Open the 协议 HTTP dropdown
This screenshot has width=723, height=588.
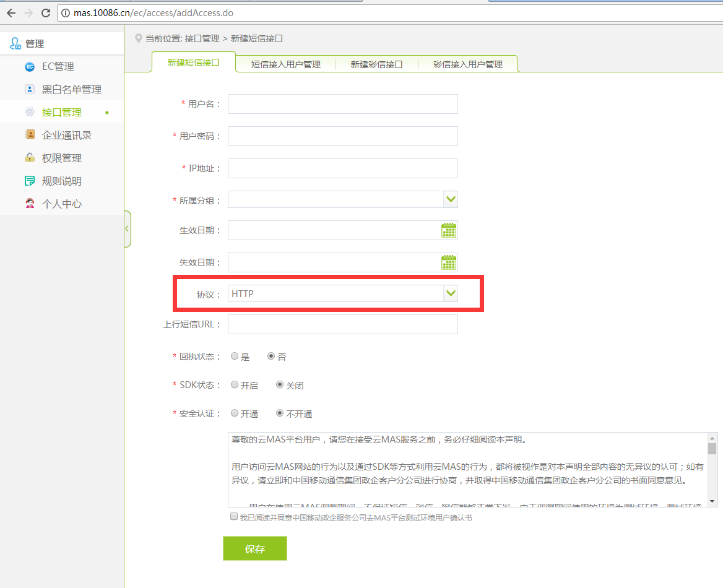[451, 293]
